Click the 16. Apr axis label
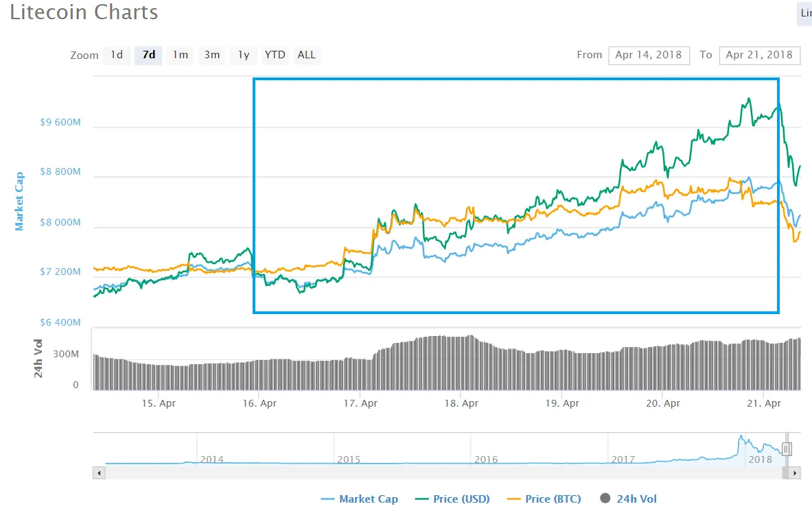This screenshot has height=515, width=812. tap(259, 403)
